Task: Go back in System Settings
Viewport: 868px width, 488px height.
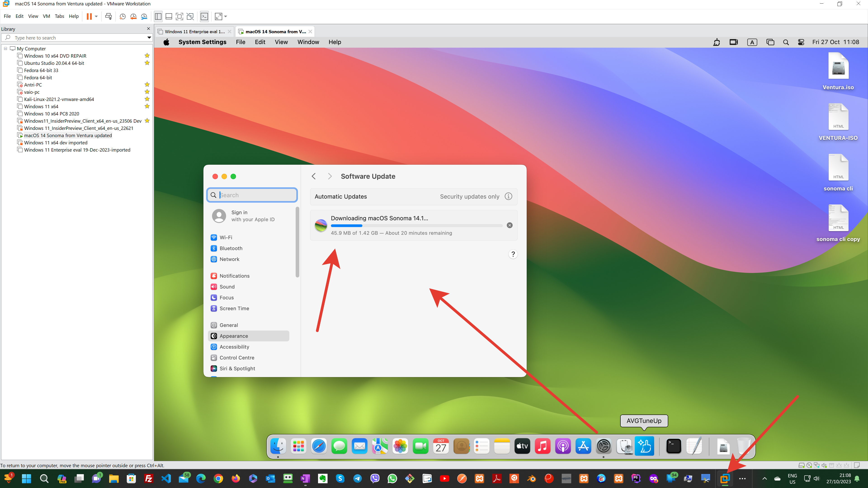Action: pos(314,176)
